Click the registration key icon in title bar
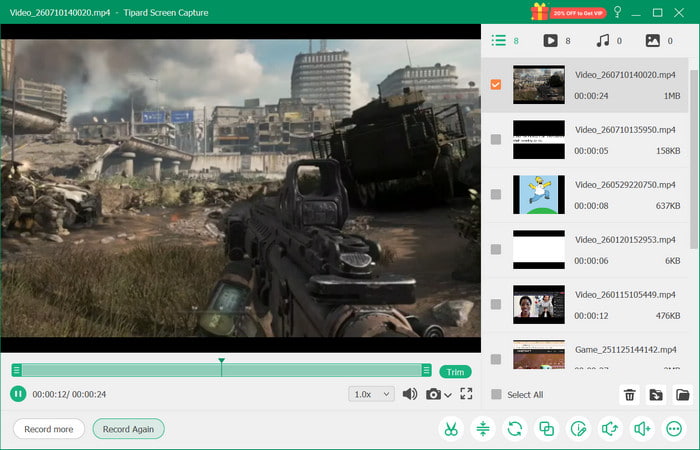 tap(617, 12)
